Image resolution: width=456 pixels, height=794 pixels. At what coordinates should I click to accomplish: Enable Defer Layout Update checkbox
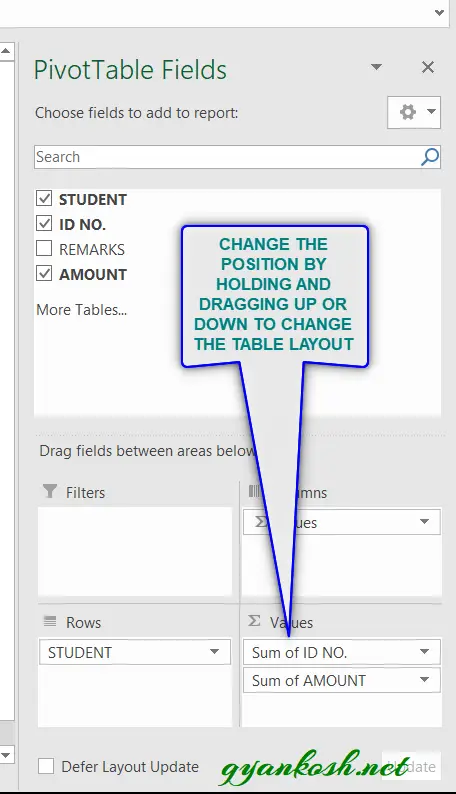(46, 766)
